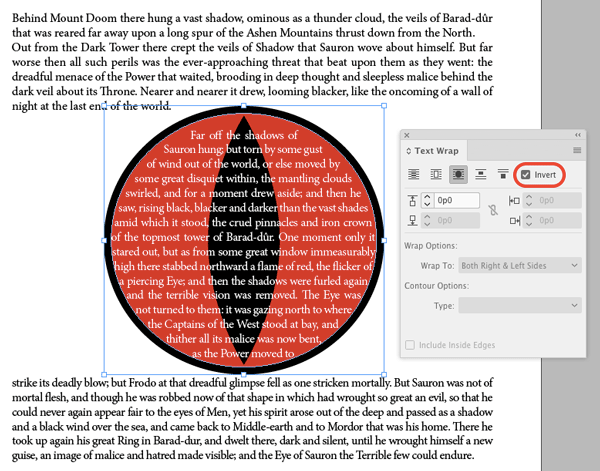Click the Top Offset input field

(457, 200)
